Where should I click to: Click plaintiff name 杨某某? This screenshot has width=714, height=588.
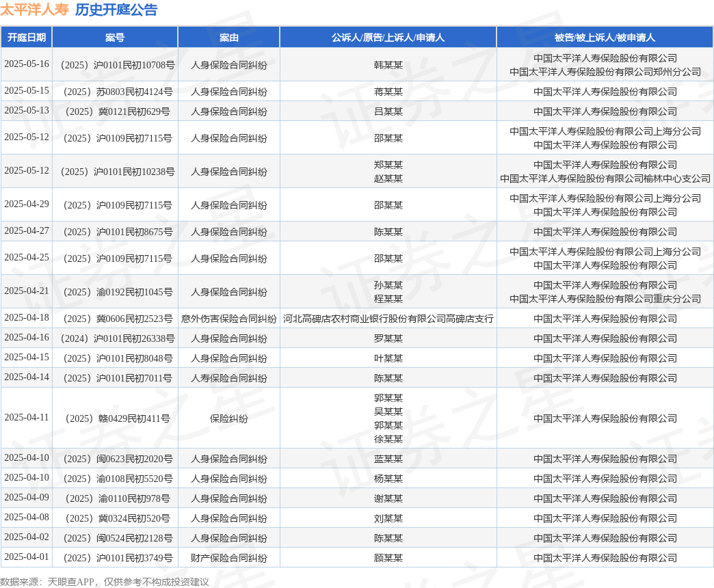[x=388, y=479]
